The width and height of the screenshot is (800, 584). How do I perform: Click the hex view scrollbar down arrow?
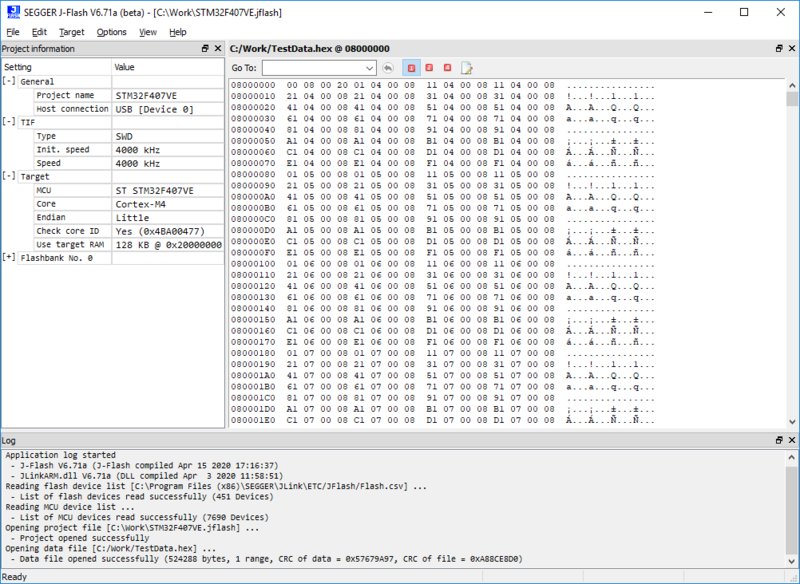pyautogui.click(x=792, y=420)
